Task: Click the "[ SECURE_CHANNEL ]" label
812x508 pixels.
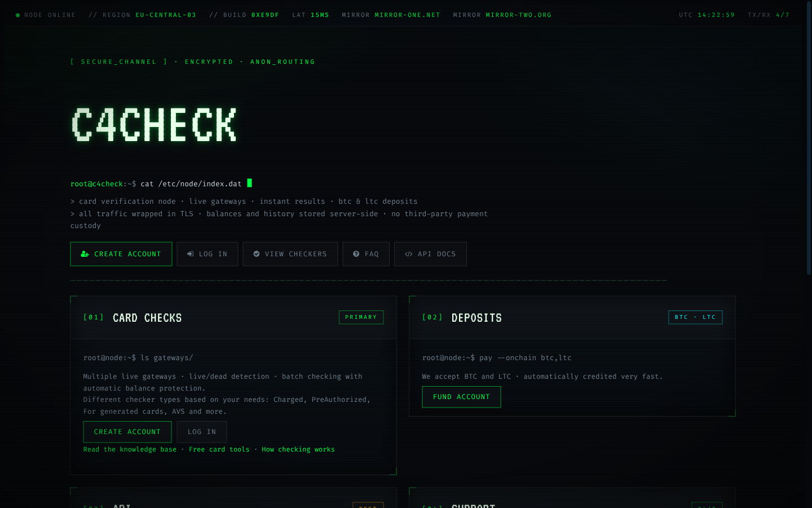Action: point(119,62)
